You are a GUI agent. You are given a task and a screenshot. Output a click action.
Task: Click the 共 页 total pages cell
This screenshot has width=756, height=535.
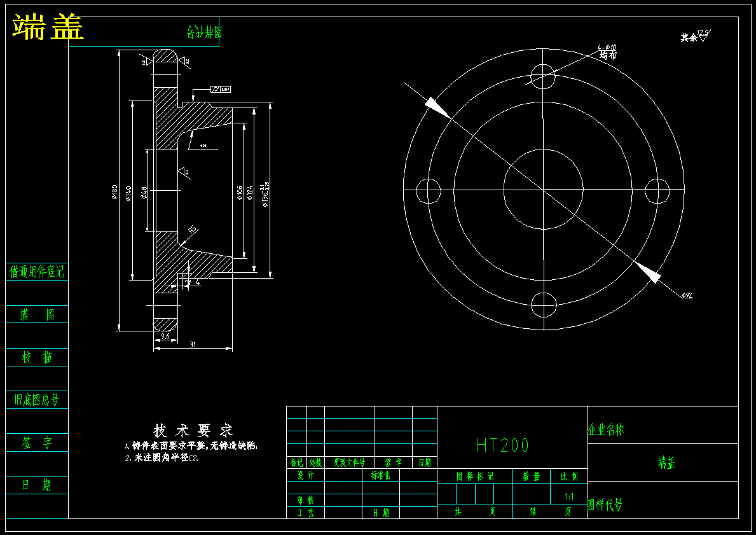[x=475, y=511]
